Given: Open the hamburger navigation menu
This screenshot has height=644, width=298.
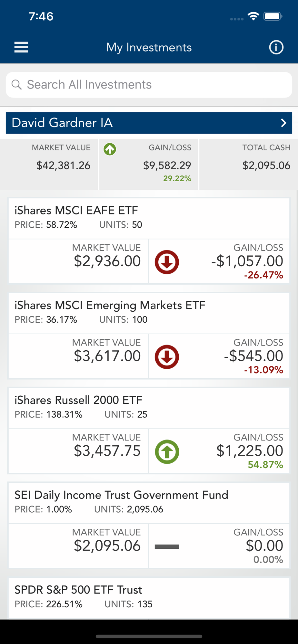Looking at the screenshot, I should (21, 47).
